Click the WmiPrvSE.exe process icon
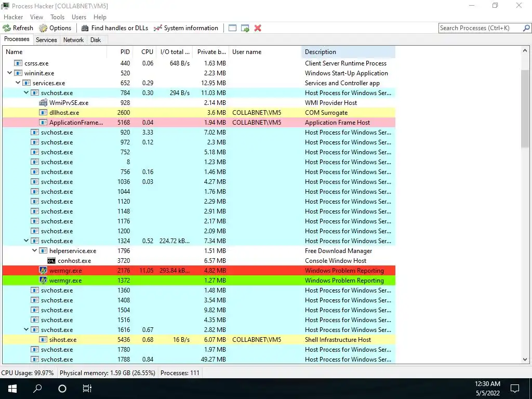 pyautogui.click(x=43, y=102)
